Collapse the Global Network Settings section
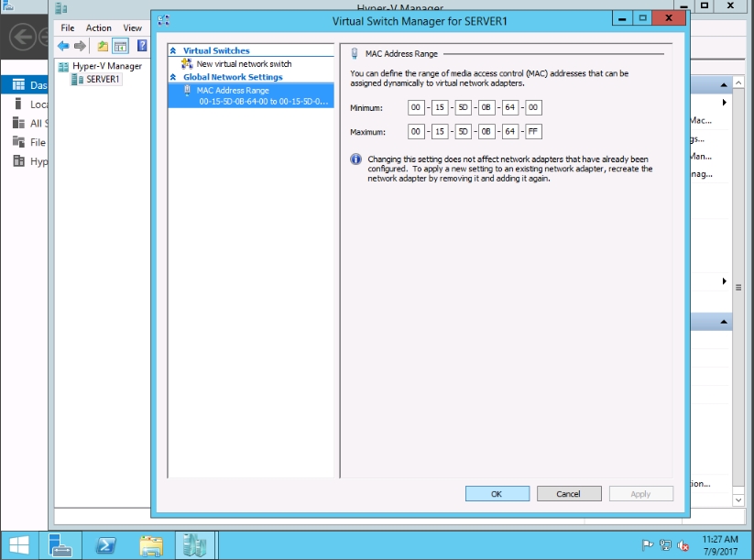This screenshot has height=560, width=754. coord(173,77)
